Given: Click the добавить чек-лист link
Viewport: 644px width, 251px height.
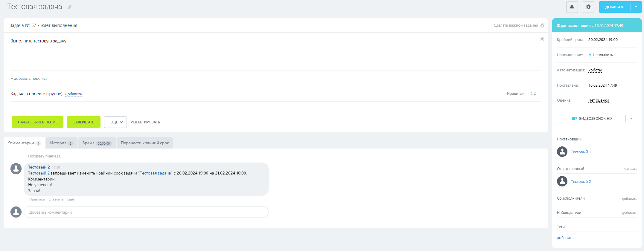Looking at the screenshot, I should 30,79.
